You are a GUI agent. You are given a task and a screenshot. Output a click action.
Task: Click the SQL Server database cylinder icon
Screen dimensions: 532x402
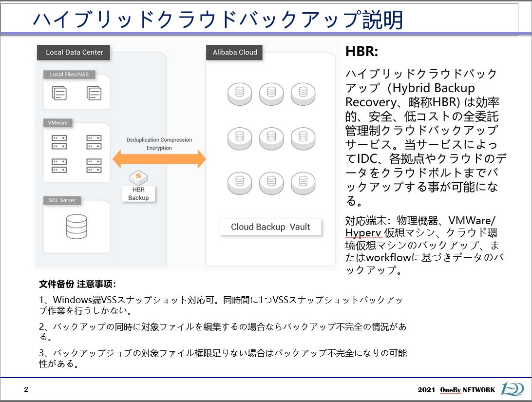click(76, 226)
